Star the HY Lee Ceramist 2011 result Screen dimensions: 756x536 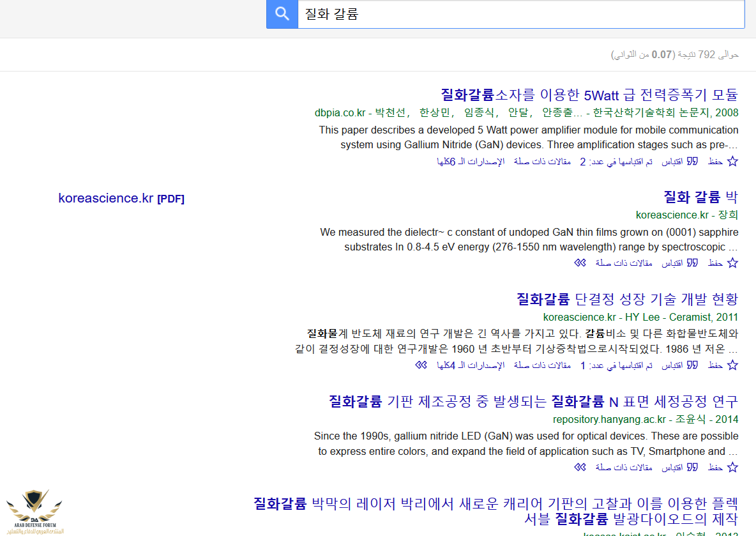click(732, 365)
